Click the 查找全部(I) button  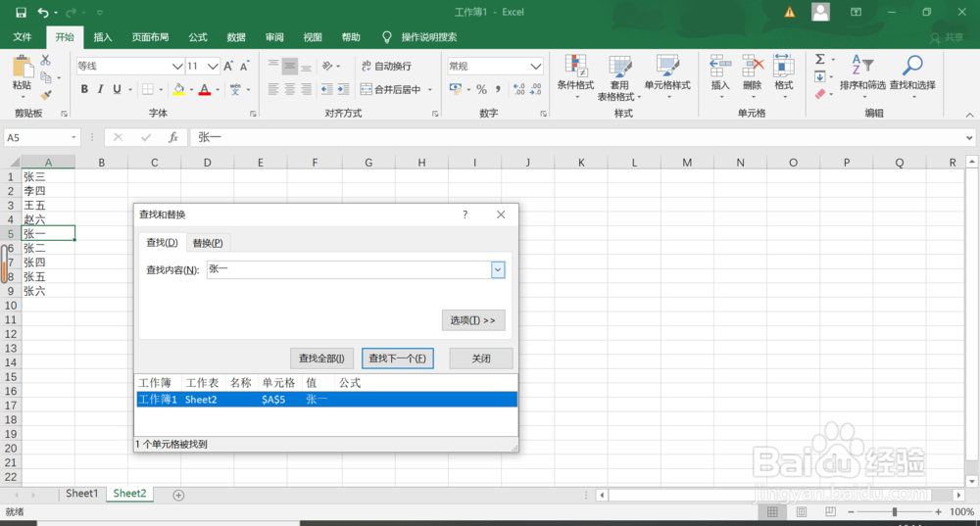tap(321, 359)
